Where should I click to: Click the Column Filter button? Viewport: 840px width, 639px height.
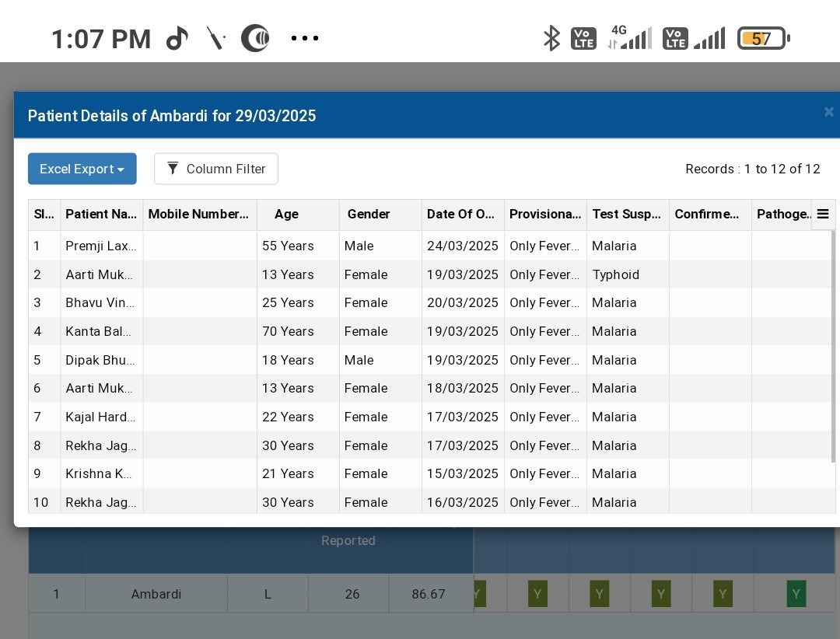(216, 169)
